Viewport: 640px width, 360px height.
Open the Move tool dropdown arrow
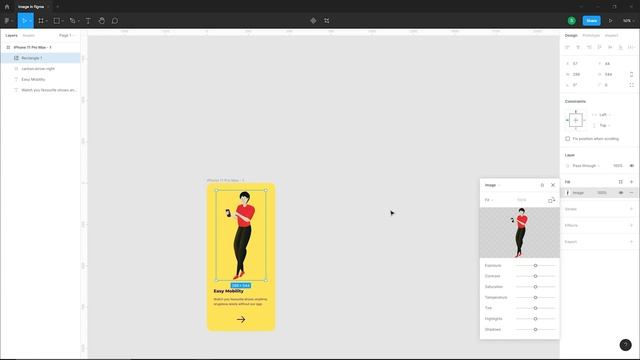coord(30,20)
